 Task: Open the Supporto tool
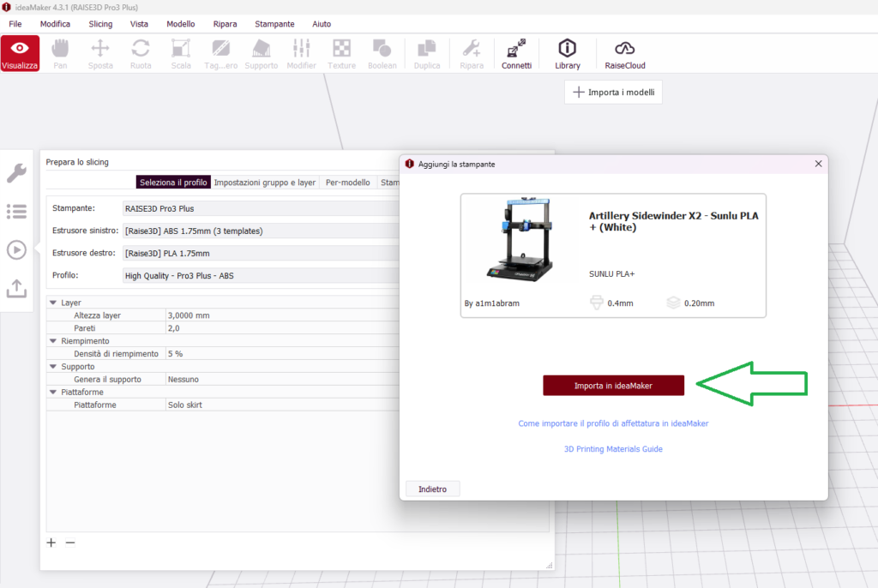[x=262, y=53]
